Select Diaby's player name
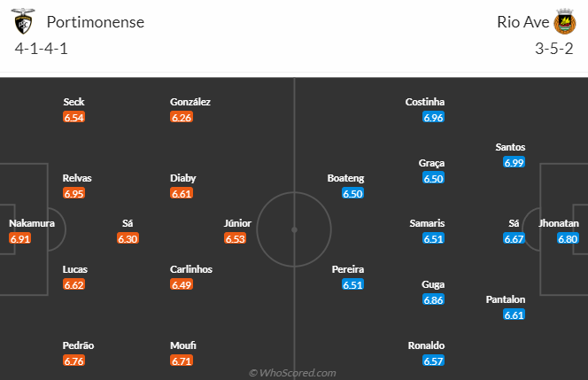The width and height of the screenshot is (588, 380). pos(183,178)
